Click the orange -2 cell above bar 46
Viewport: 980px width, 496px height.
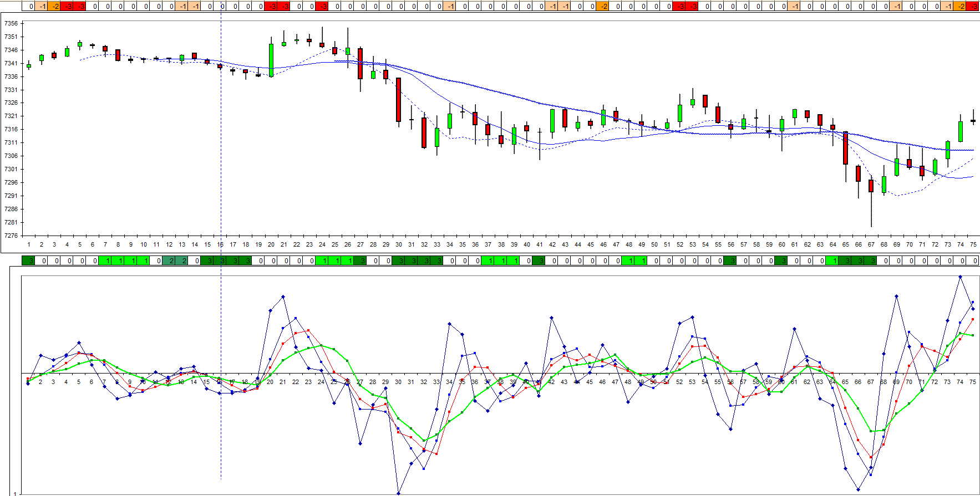coord(602,6)
